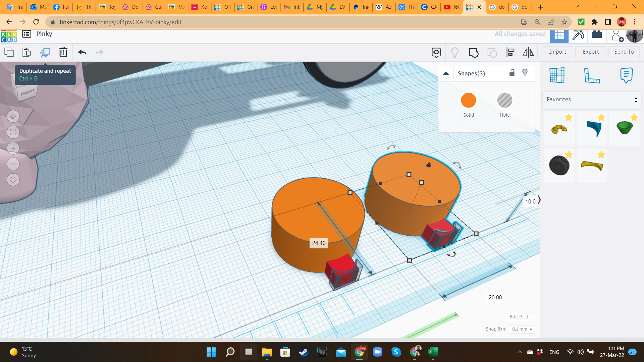Click the Export button
Image resolution: width=644 pixels, height=362 pixels.
[591, 52]
